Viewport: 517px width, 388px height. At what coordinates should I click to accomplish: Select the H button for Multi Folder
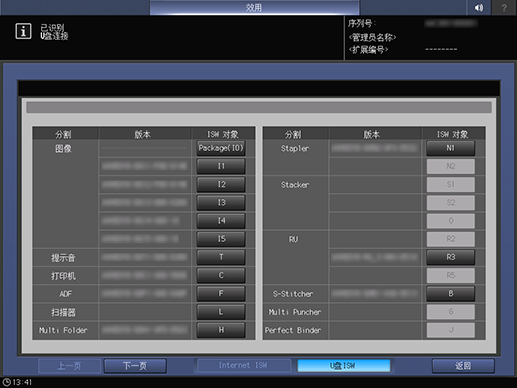click(x=221, y=330)
